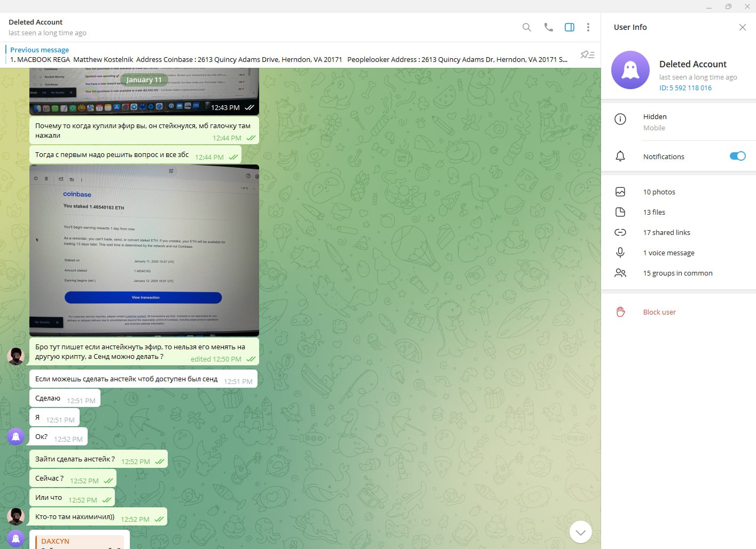The image size is (756, 549).
Task: Open the DAXCYN quoted reply
Action: 80,542
